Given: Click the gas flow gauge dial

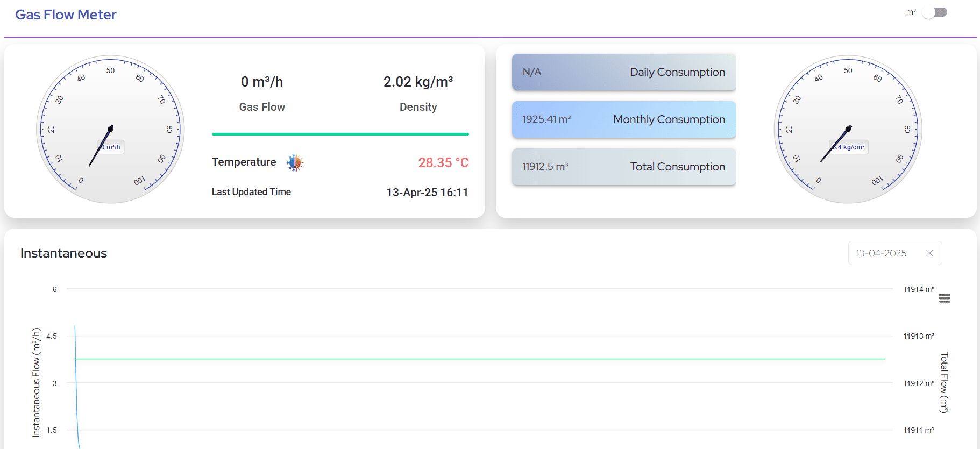Looking at the screenshot, I should tap(110, 129).
